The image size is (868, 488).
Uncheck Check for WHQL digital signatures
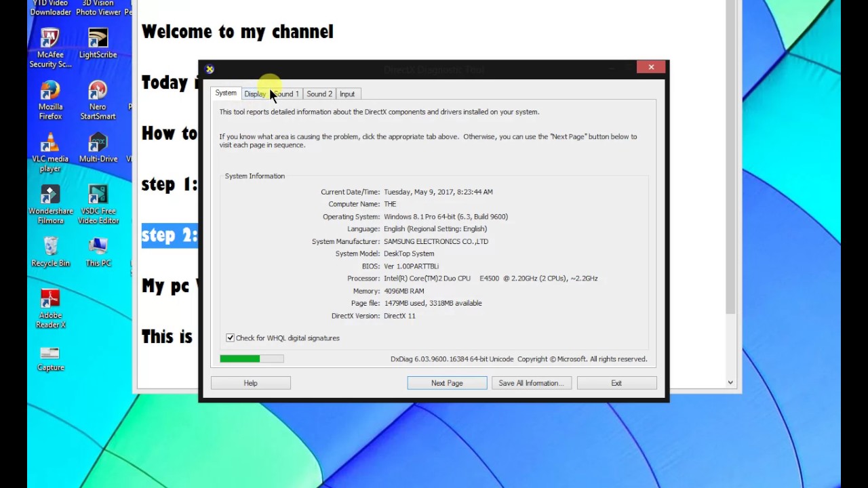231,338
